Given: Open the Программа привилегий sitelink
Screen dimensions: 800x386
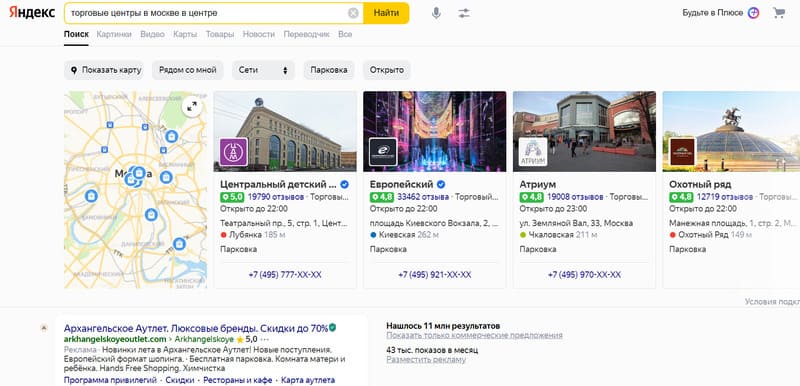Looking at the screenshot, I should [110, 380].
